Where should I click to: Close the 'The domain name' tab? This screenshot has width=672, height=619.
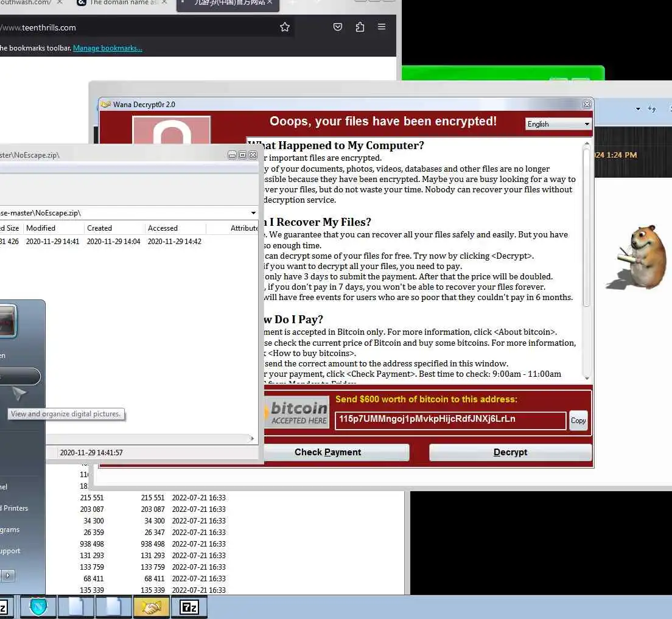coord(164,2)
